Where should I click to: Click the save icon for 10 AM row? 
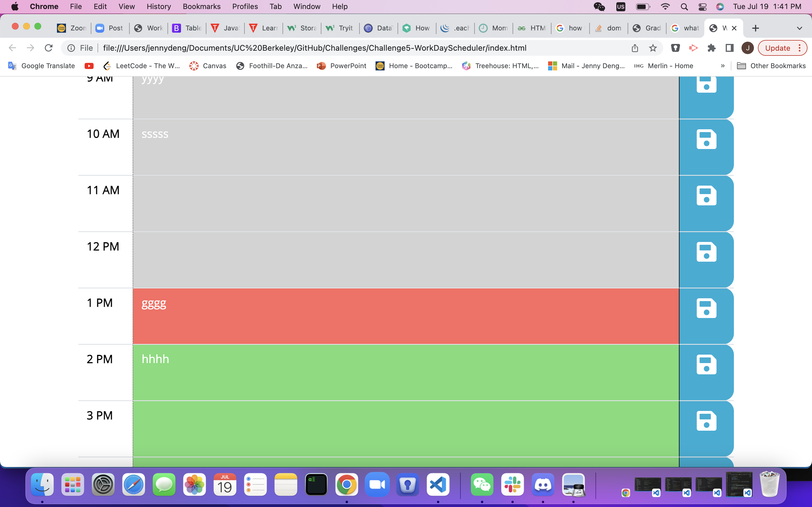point(706,139)
